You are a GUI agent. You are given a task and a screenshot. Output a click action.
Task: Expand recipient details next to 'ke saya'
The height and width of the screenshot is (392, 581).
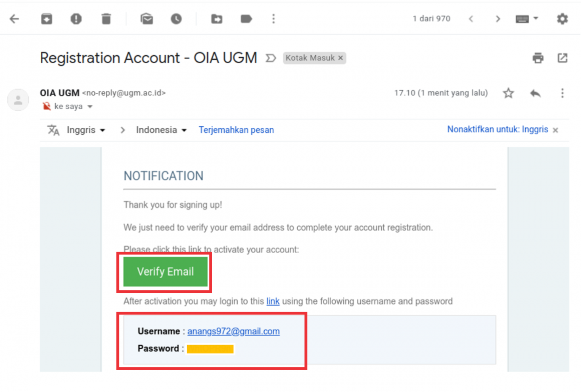[x=90, y=107]
